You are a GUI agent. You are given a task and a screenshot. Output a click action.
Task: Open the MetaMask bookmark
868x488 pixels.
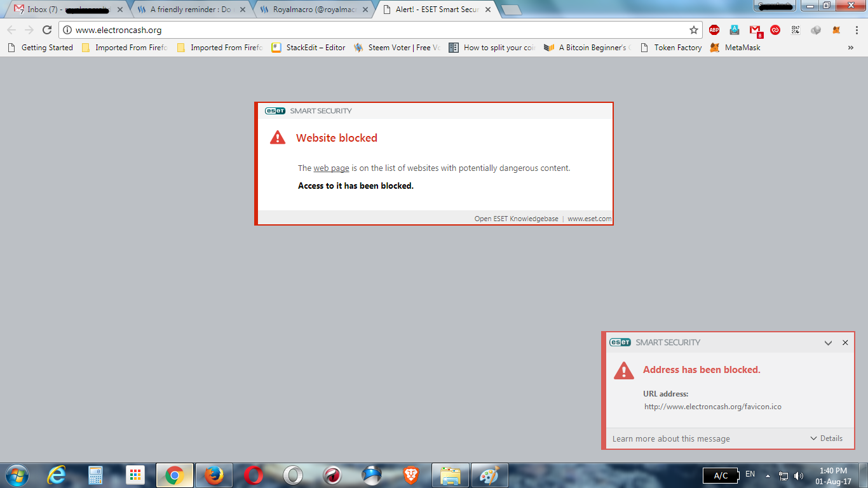pyautogui.click(x=735, y=48)
